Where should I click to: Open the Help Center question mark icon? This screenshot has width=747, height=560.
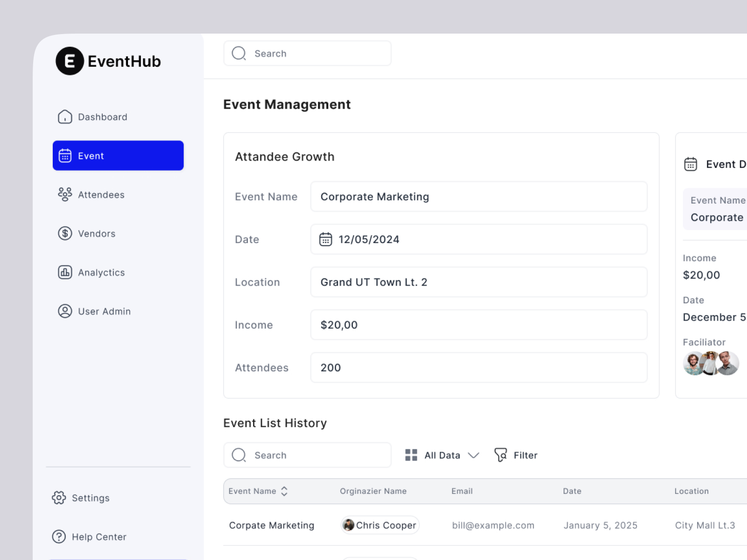click(x=59, y=537)
